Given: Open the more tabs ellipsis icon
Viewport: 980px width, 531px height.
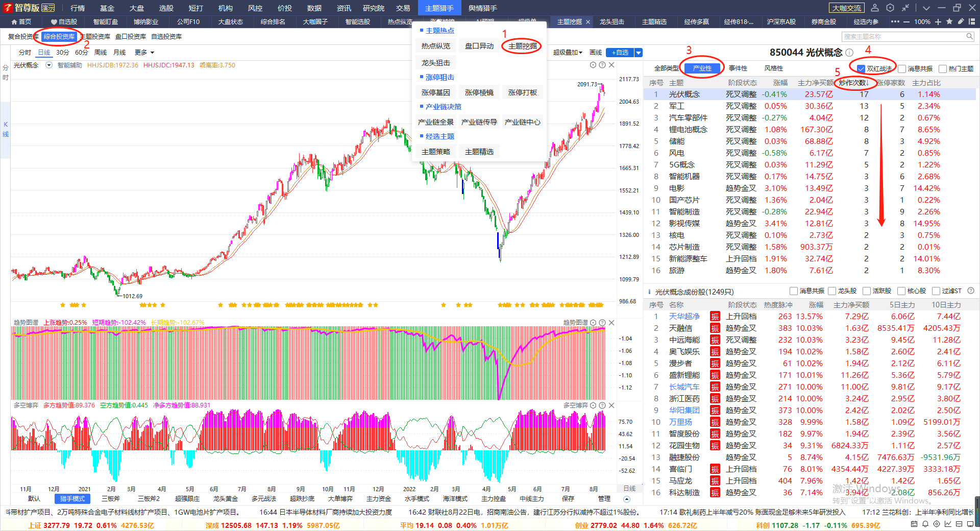Looking at the screenshot, I should [x=895, y=21].
